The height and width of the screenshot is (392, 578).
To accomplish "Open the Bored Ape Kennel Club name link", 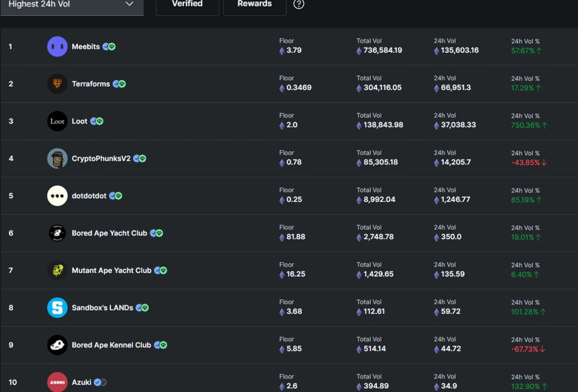I will click(111, 345).
